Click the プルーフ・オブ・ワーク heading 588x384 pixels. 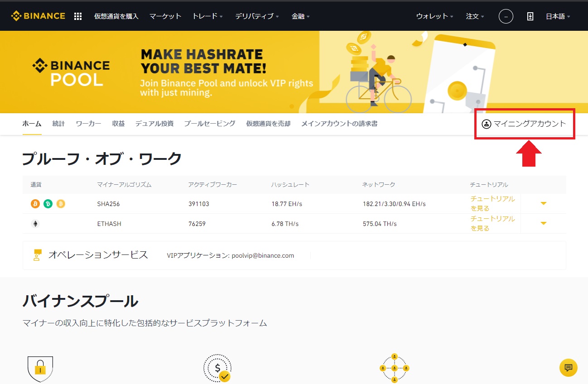coord(102,158)
